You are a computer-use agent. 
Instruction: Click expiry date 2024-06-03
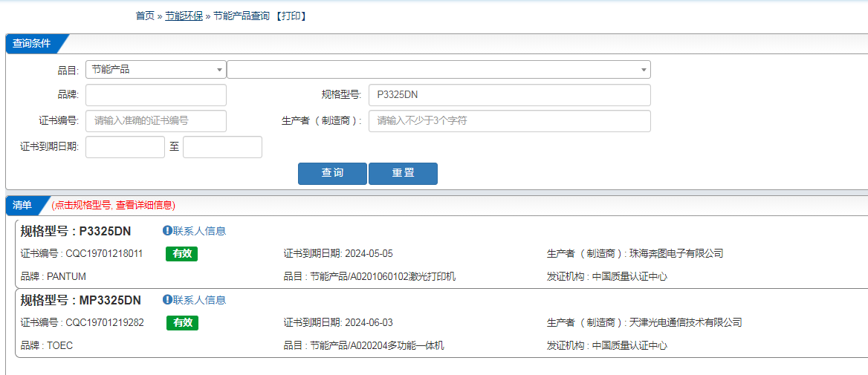(369, 323)
